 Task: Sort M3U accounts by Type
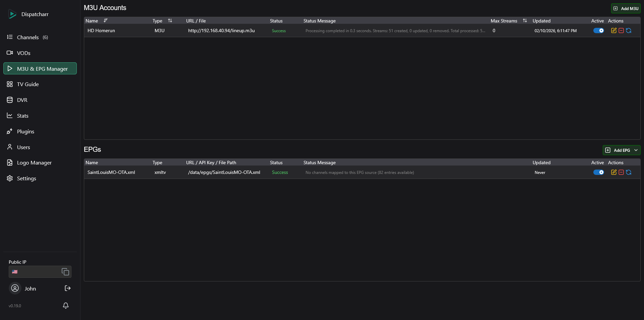point(170,21)
